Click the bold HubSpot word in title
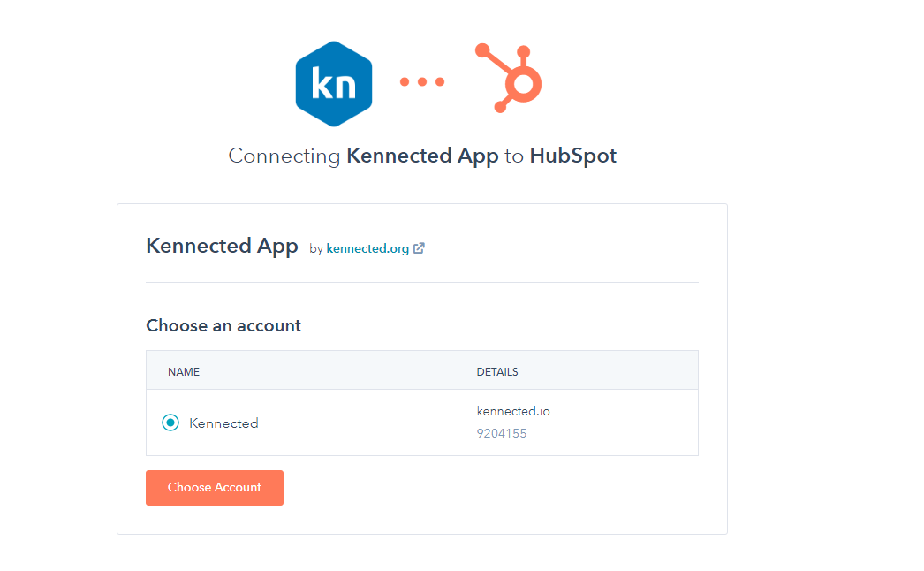924x571 pixels. tap(572, 156)
